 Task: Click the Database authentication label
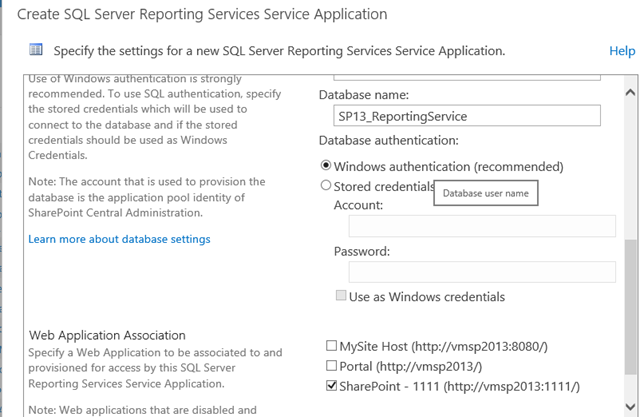point(388,141)
